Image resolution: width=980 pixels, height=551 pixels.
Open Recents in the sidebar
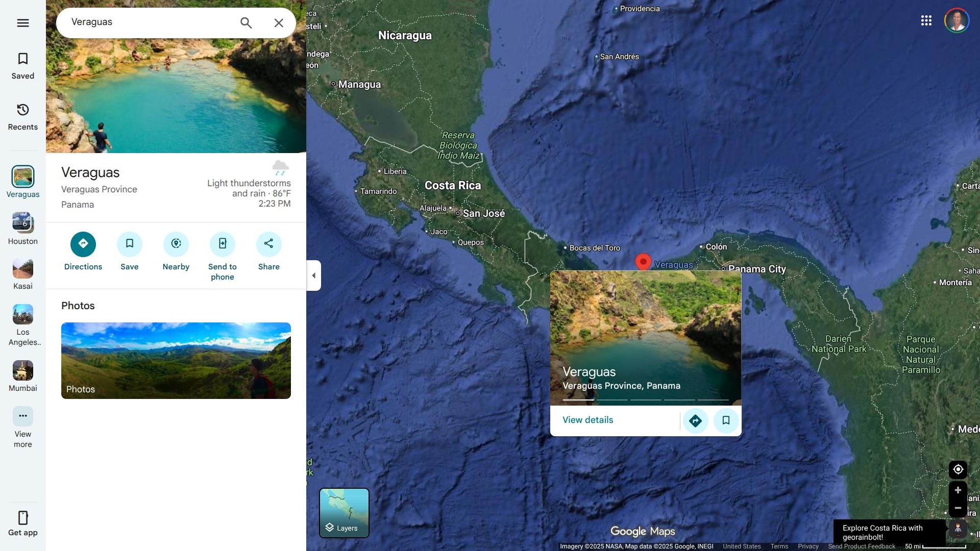tap(22, 116)
